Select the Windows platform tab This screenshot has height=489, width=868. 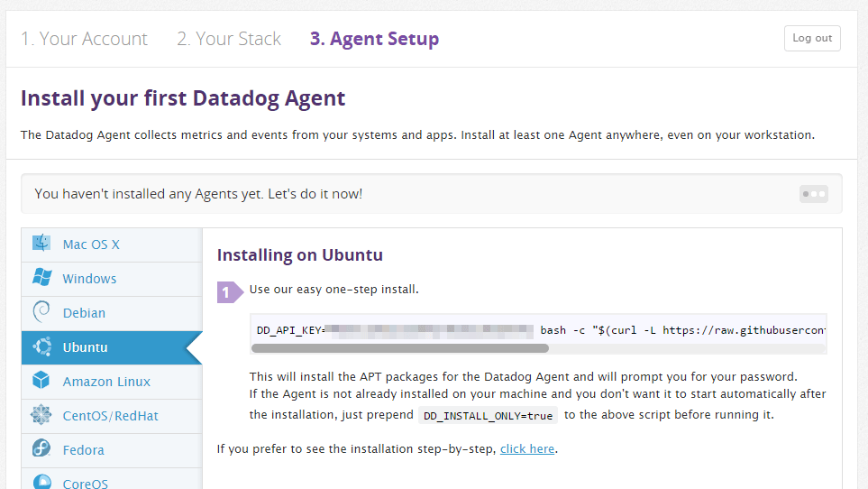tap(112, 279)
